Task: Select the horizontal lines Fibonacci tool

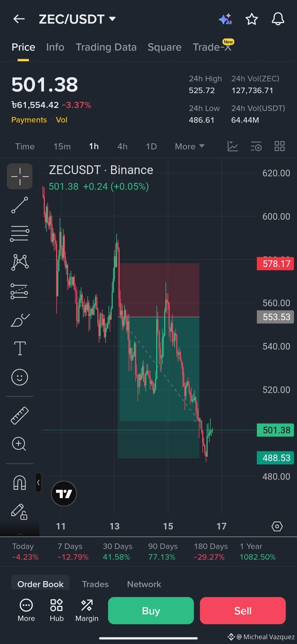Action: tap(20, 234)
